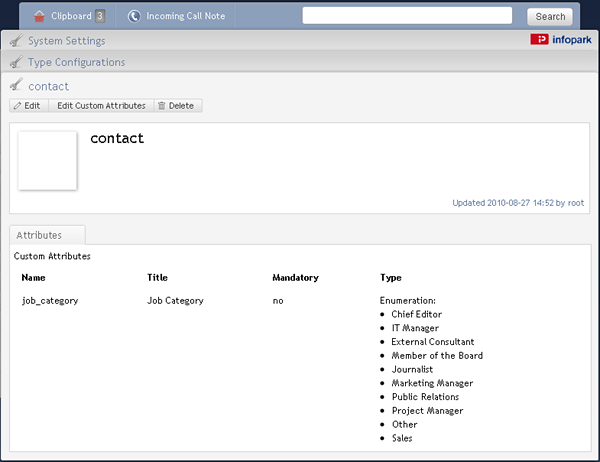The image size is (600, 462).
Task: Click the Type Configurations wrench icon
Action: (16, 62)
